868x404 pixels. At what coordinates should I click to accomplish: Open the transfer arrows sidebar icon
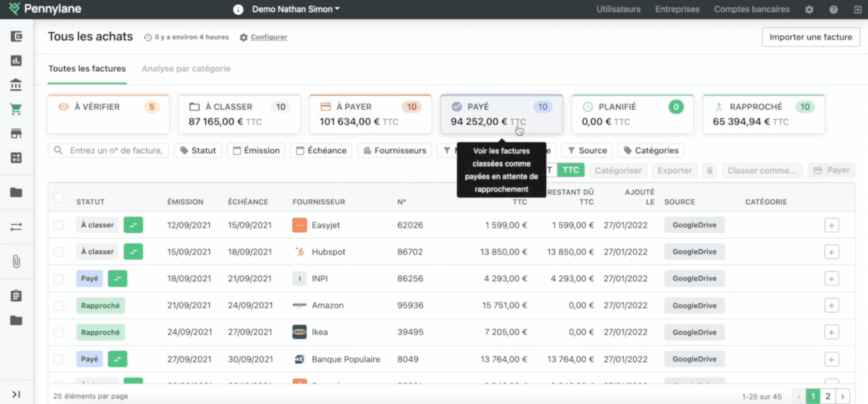tap(16, 227)
